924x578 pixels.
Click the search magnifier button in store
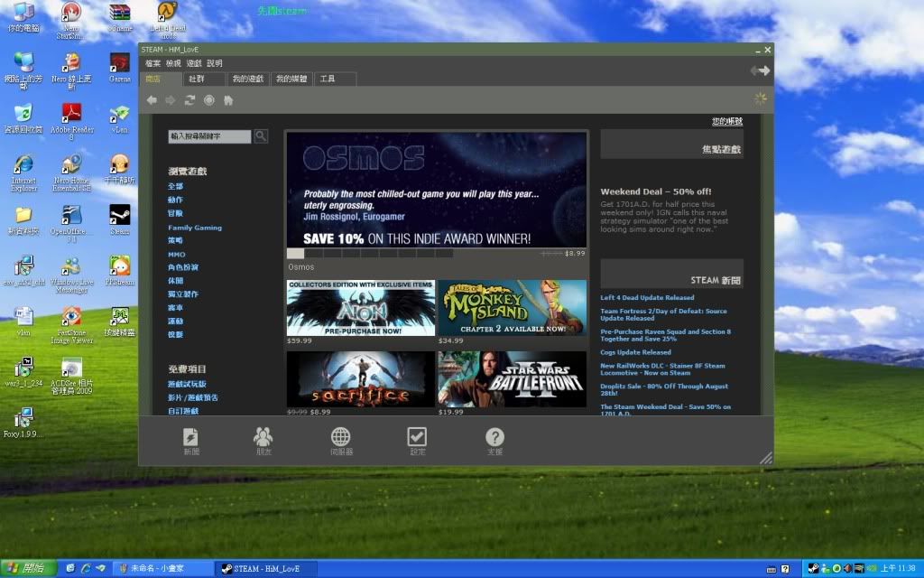261,136
